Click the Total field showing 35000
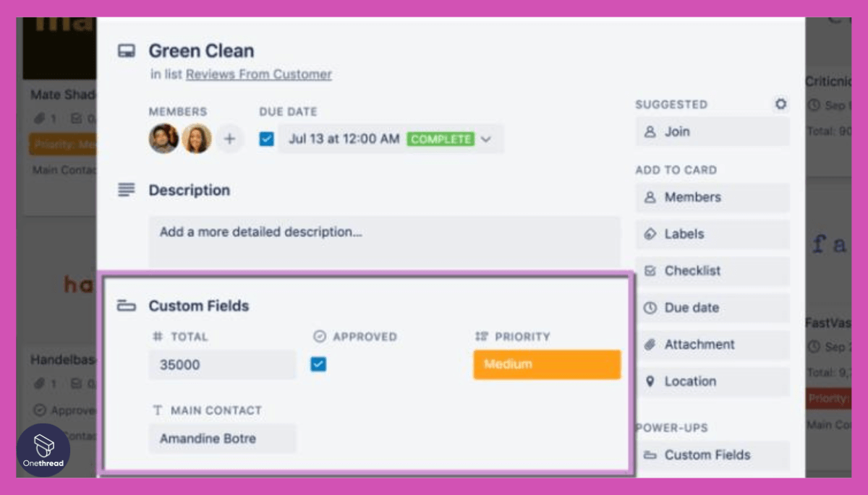The image size is (868, 495). click(x=222, y=365)
